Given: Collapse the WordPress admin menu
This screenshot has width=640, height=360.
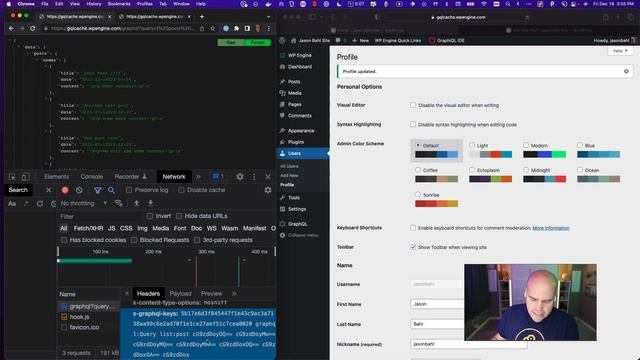Looking at the screenshot, I should pos(299,236).
